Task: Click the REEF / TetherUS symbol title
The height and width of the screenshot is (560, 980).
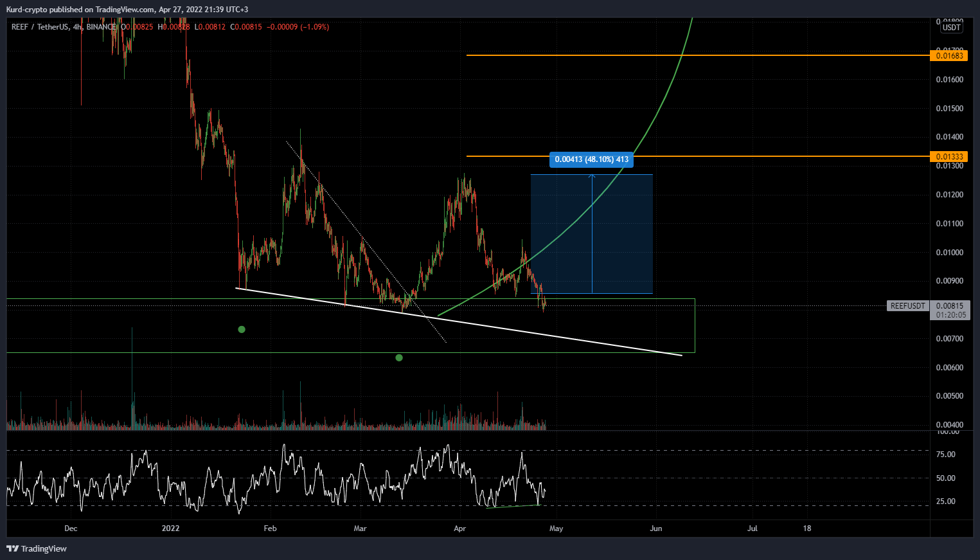Action: tap(41, 27)
